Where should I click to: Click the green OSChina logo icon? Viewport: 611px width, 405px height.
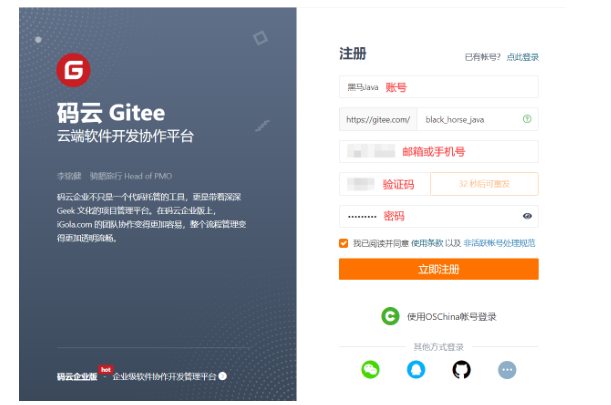(x=390, y=316)
